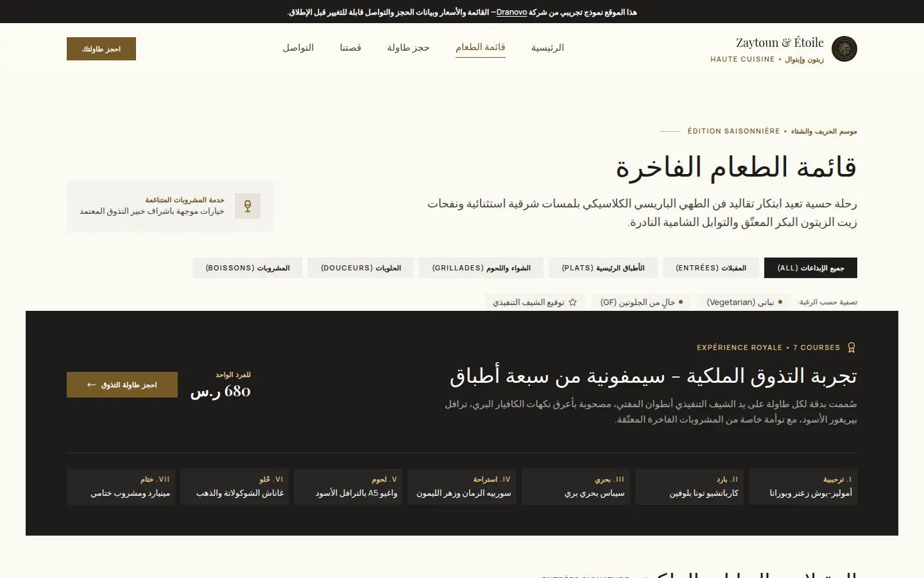Click the Zaytoun & Étoile brand name
The width and height of the screenshot is (924, 578).
pyautogui.click(x=780, y=43)
